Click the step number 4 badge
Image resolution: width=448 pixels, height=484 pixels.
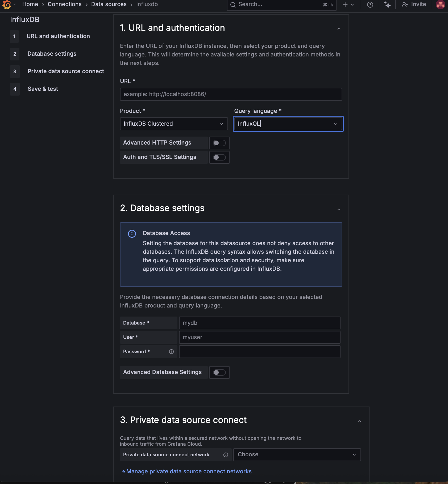click(15, 89)
